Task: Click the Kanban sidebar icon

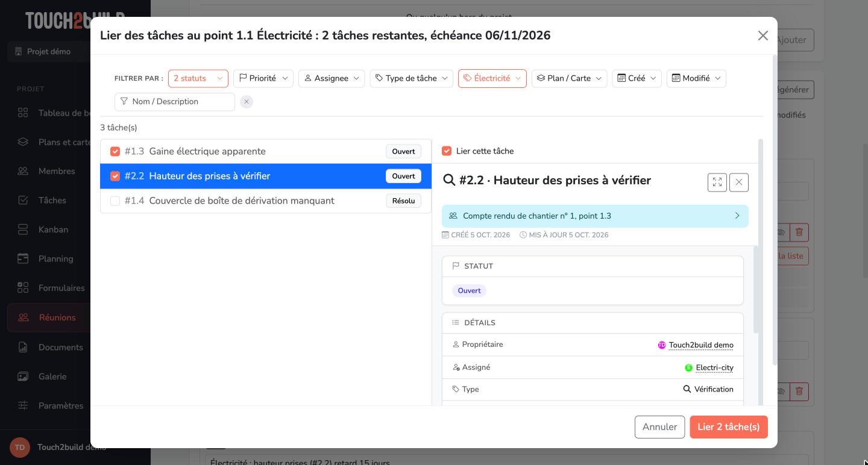Action: click(x=23, y=229)
